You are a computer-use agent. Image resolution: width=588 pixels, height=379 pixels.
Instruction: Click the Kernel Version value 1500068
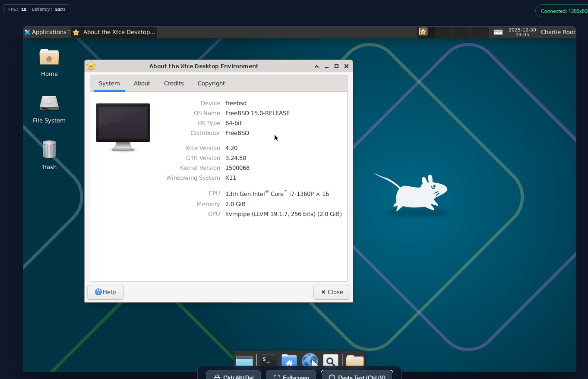point(237,168)
